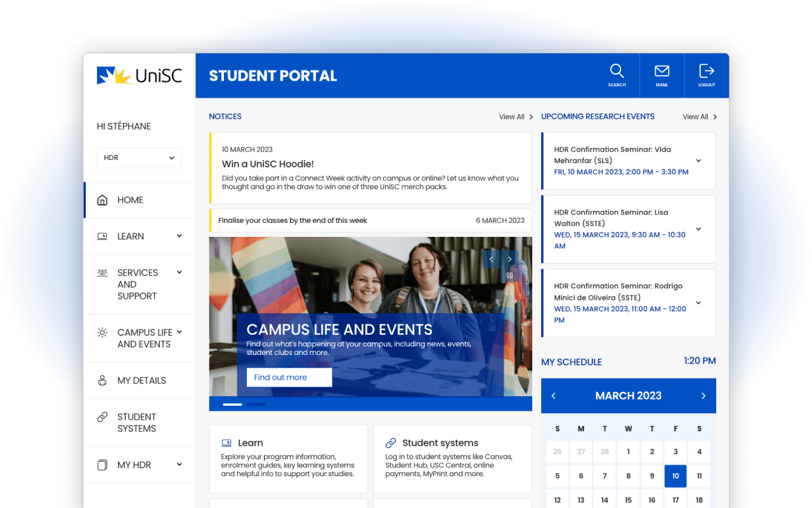Click the MARCH 2023 calendar heading
This screenshot has width=812, height=508.
(629, 396)
